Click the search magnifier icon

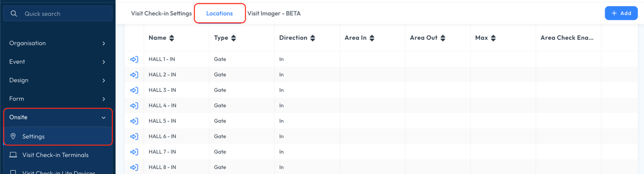[14, 14]
